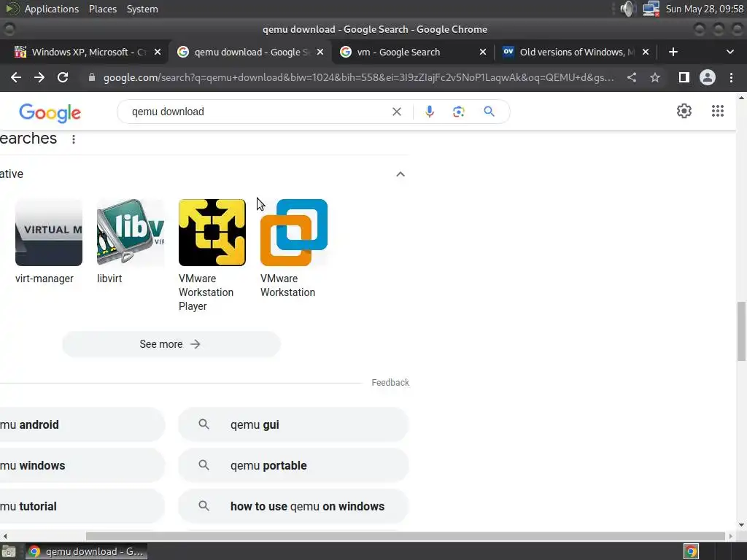Click the clock date Sun May 28

[704, 9]
